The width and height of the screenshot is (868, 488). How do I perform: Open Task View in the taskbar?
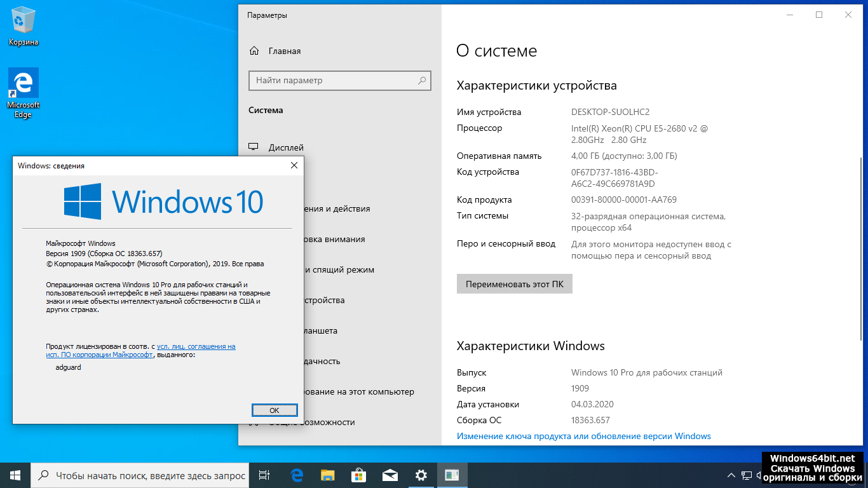[265, 475]
